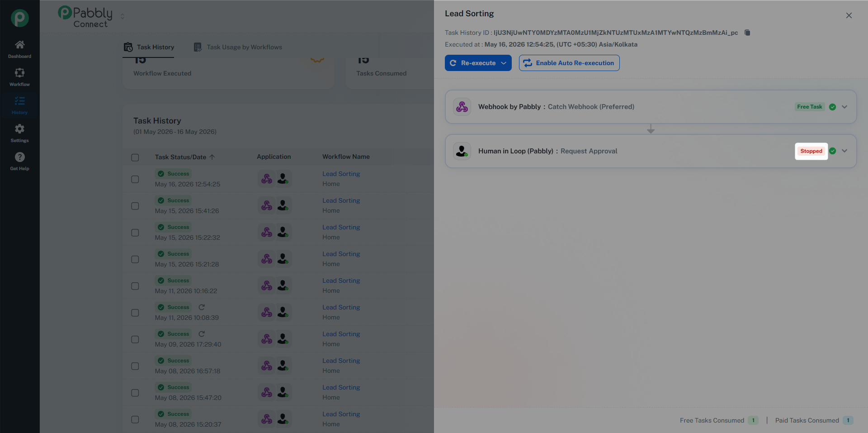
Task: Click webhook app icon in May 08 15:47:20 row
Action: [x=267, y=392]
